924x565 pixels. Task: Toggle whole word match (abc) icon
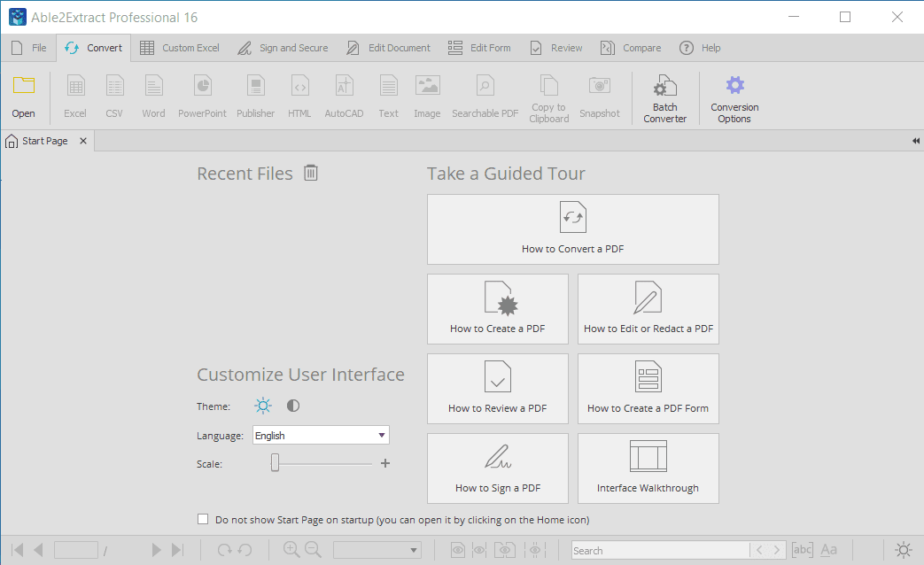[802, 550]
